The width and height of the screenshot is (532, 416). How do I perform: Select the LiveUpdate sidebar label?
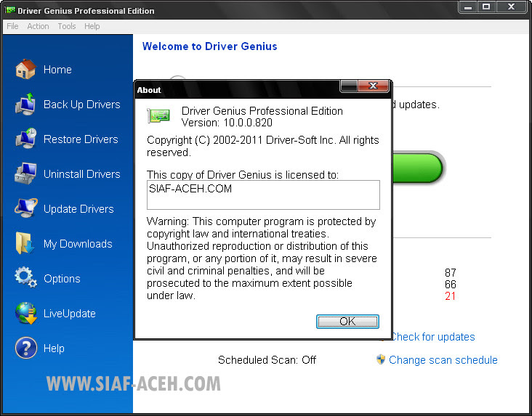(x=69, y=314)
